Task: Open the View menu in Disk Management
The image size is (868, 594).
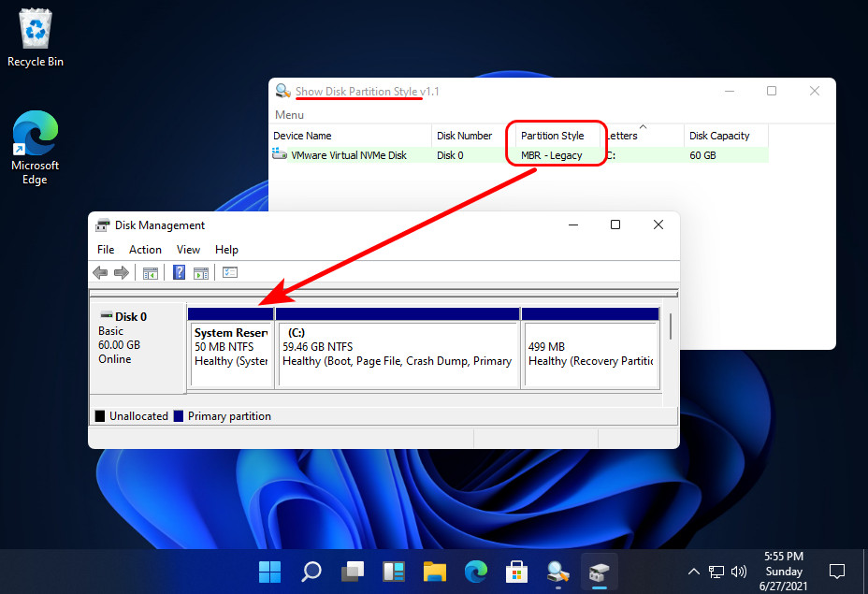Action: (x=188, y=250)
